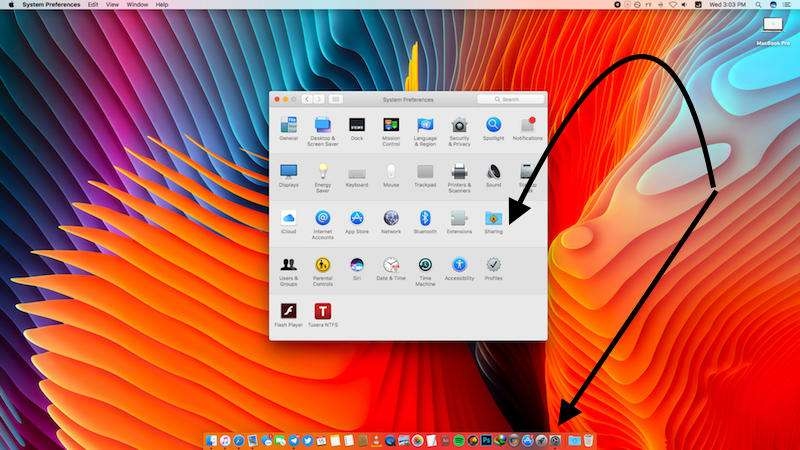Open the Network preference pane
Screen dimensions: 800x450
point(391,218)
